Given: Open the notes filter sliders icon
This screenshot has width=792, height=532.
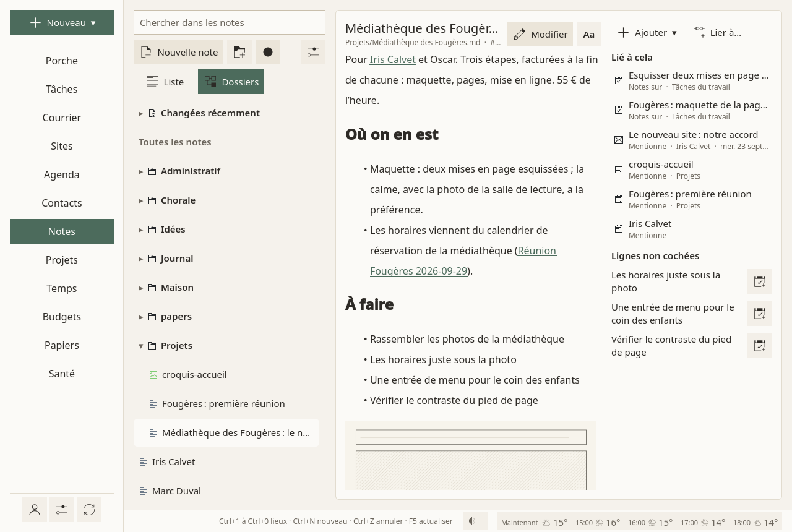Looking at the screenshot, I should pyautogui.click(x=313, y=52).
